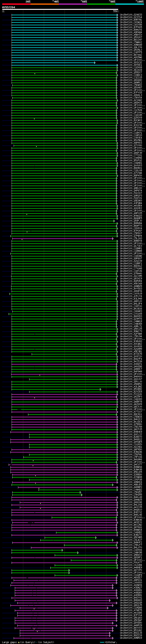Select UniRef100_Q75ER0 label
The image size is (146, 644).
(131, 424)
